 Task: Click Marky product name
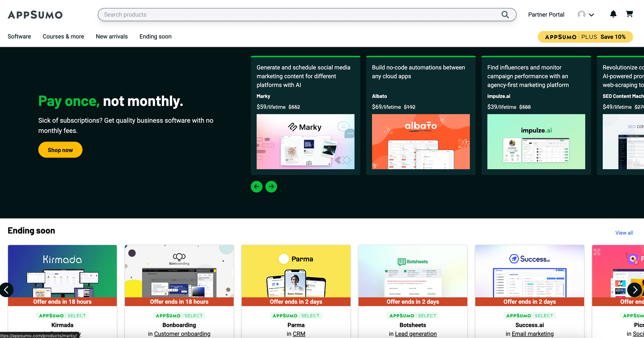263,96
